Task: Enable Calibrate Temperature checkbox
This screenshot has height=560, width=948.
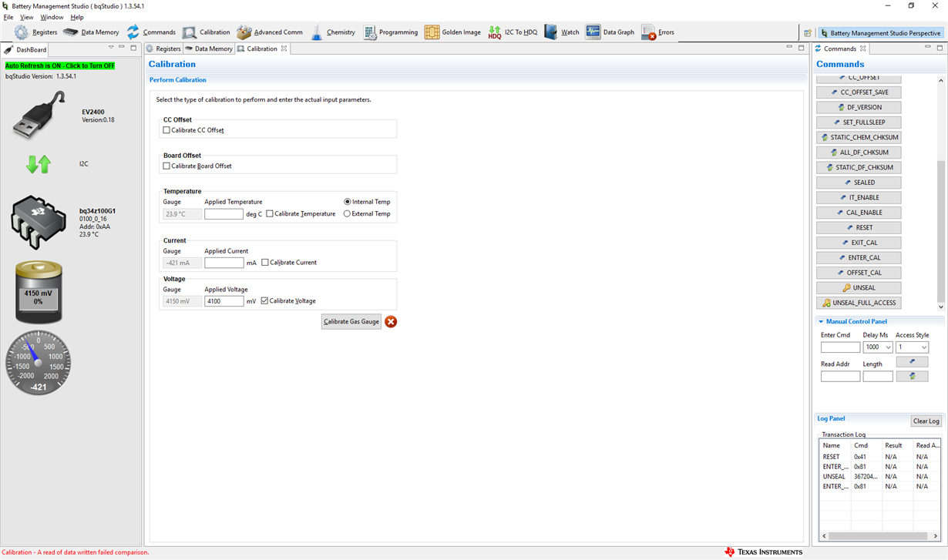Action: point(270,213)
